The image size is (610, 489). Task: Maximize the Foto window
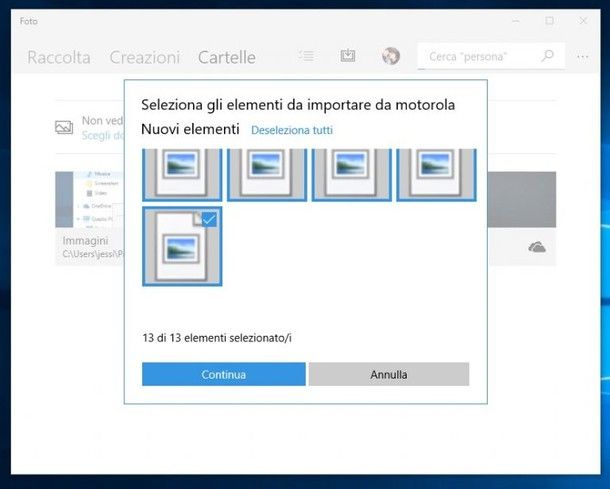pyautogui.click(x=549, y=21)
